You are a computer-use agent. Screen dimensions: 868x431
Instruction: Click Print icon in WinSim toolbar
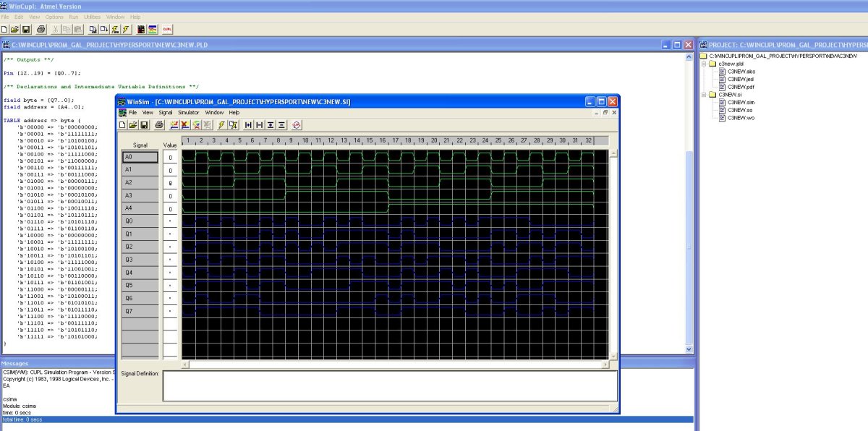(159, 125)
